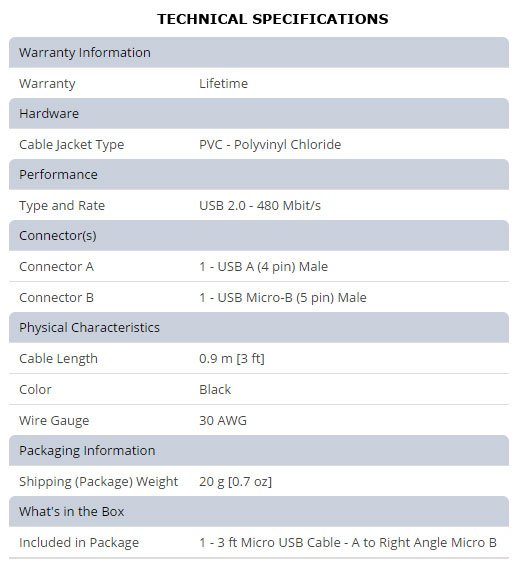Select the Shipping (Package) Weight label

(98, 482)
